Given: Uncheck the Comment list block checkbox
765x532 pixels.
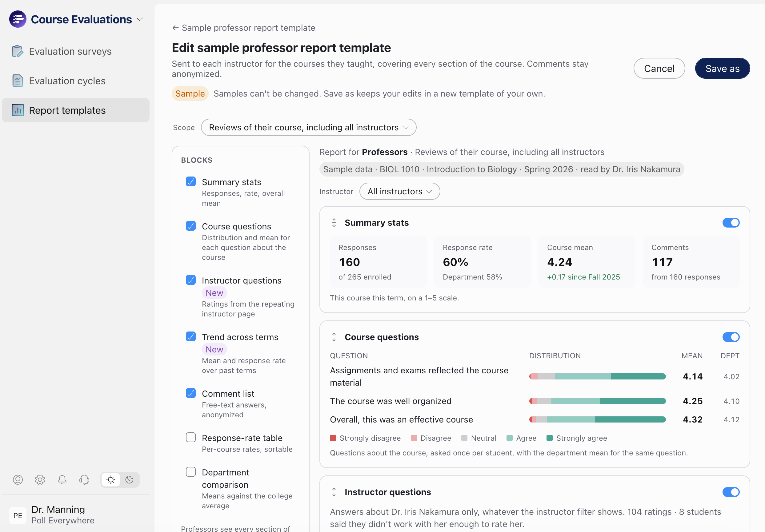Looking at the screenshot, I should [x=190, y=394].
